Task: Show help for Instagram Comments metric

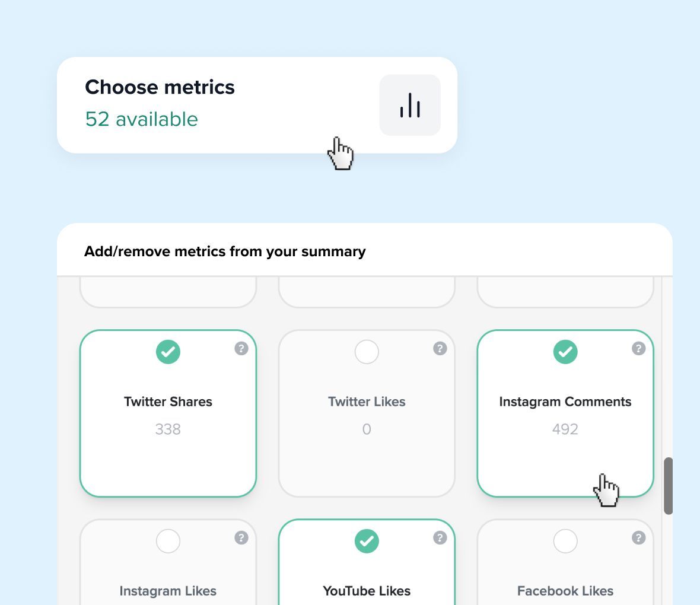Action: click(x=639, y=348)
